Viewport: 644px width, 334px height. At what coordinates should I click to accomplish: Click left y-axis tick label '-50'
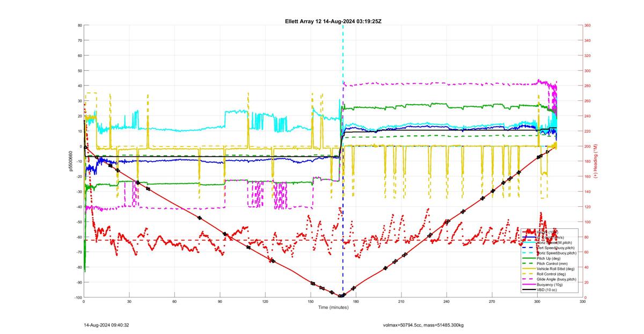point(78,222)
